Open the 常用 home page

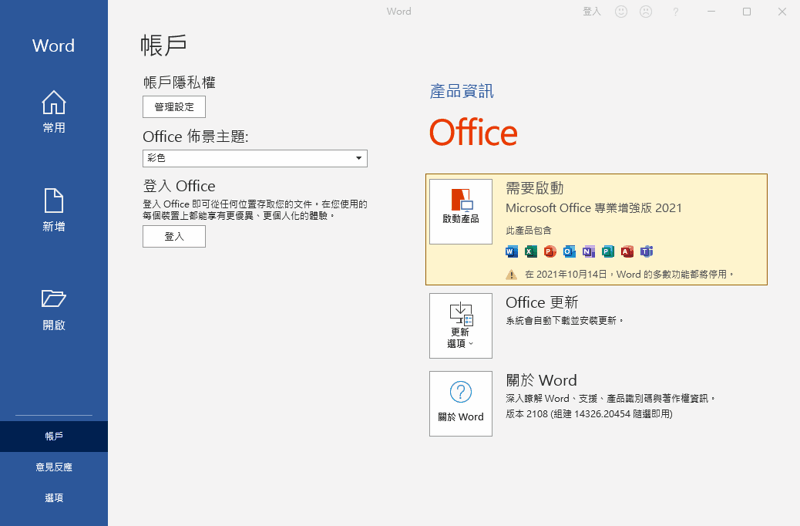coord(54,111)
